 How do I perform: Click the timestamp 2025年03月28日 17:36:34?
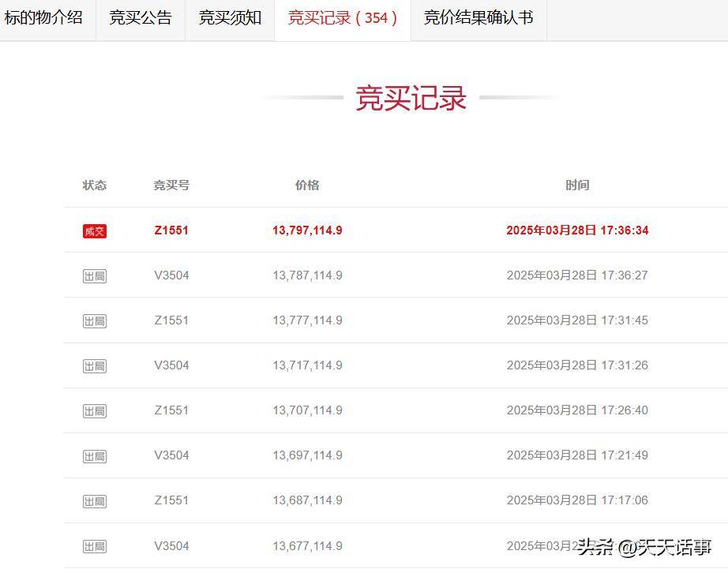click(x=577, y=230)
